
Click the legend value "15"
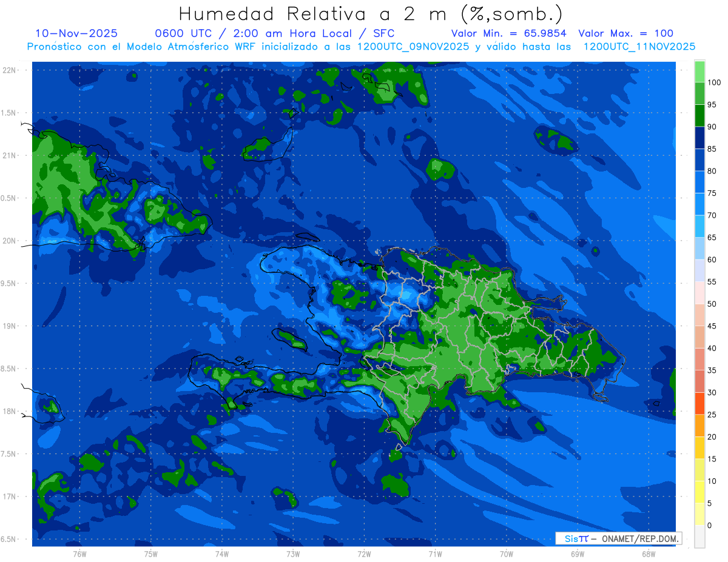pos(712,459)
